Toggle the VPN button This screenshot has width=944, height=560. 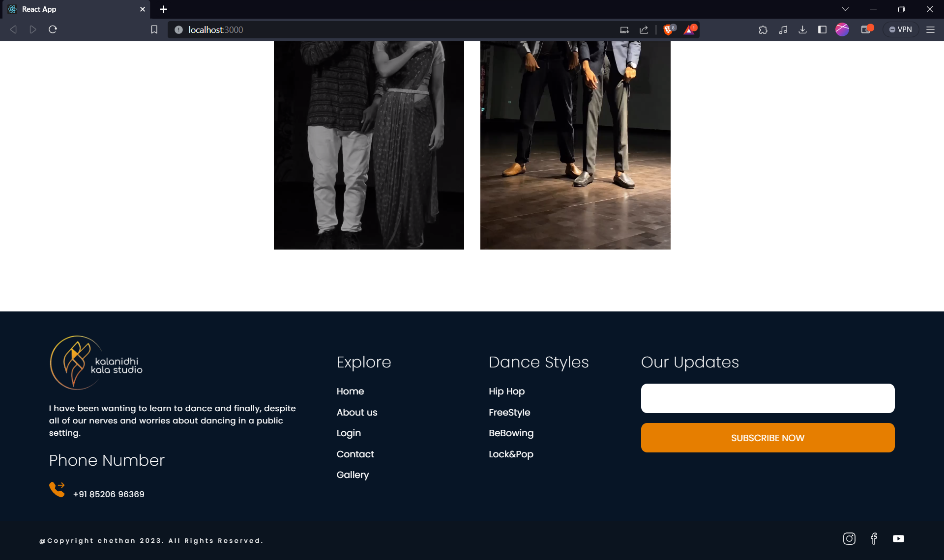pyautogui.click(x=901, y=29)
